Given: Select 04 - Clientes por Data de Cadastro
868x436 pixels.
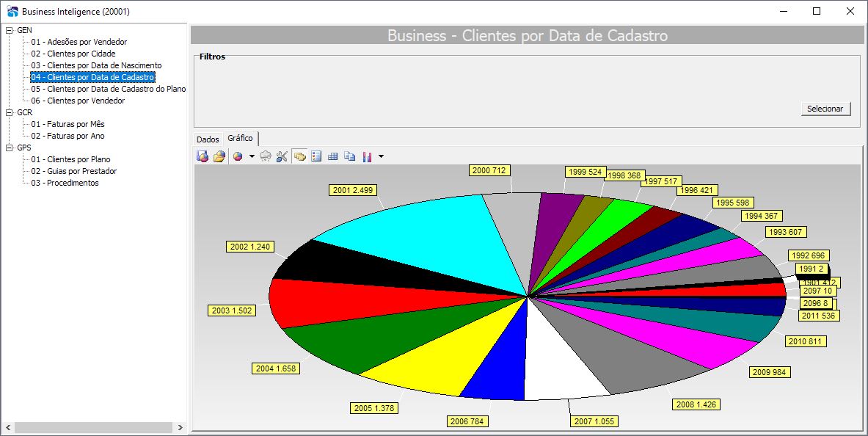Looking at the screenshot, I should pos(92,77).
